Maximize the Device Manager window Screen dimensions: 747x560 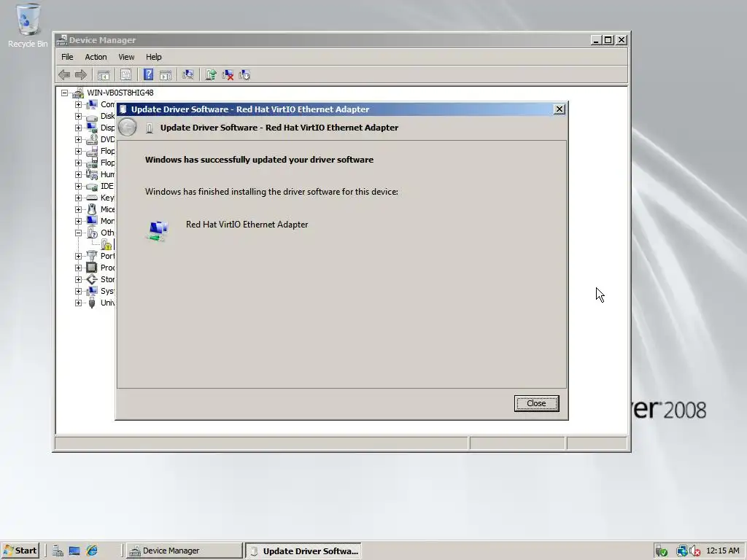coord(608,40)
